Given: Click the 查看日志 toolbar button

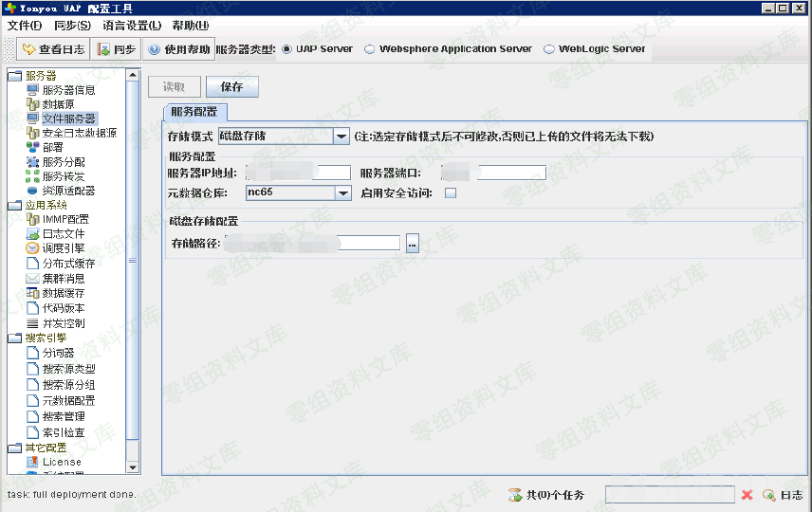Looking at the screenshot, I should pyautogui.click(x=52, y=49).
